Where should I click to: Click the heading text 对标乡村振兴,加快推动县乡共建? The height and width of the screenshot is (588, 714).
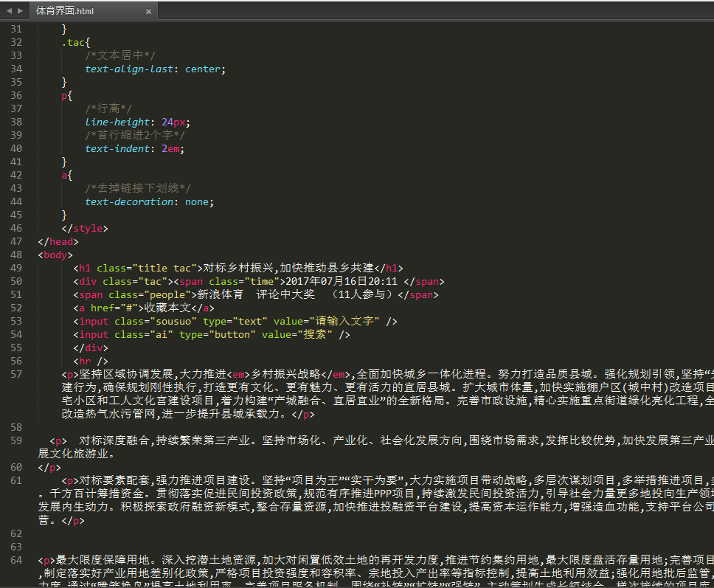[288, 268]
